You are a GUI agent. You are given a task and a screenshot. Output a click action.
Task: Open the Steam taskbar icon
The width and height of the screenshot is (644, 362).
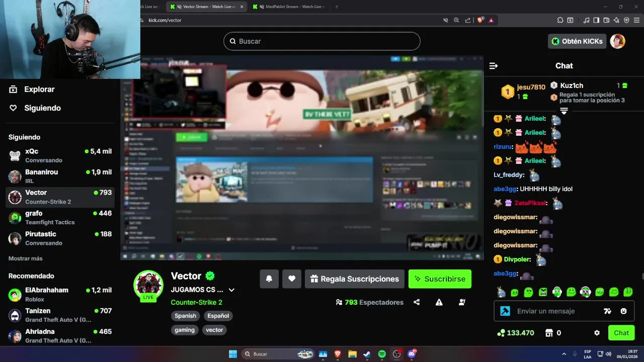click(367, 354)
